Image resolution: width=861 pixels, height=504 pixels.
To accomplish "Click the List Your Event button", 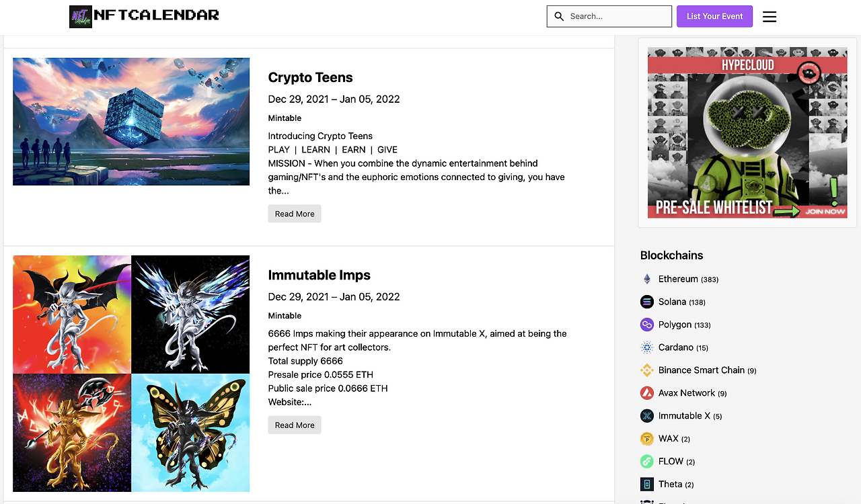I will (714, 16).
